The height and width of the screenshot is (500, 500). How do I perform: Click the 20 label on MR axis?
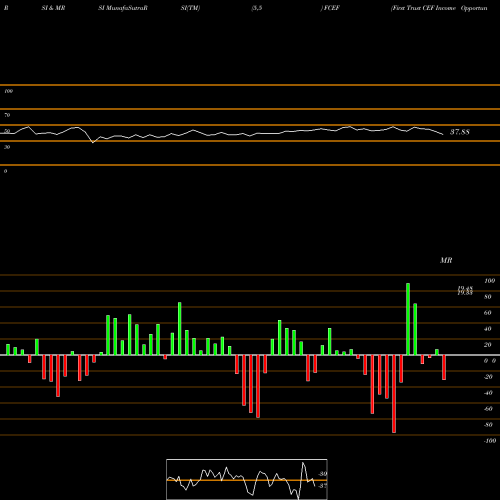tap(488, 345)
